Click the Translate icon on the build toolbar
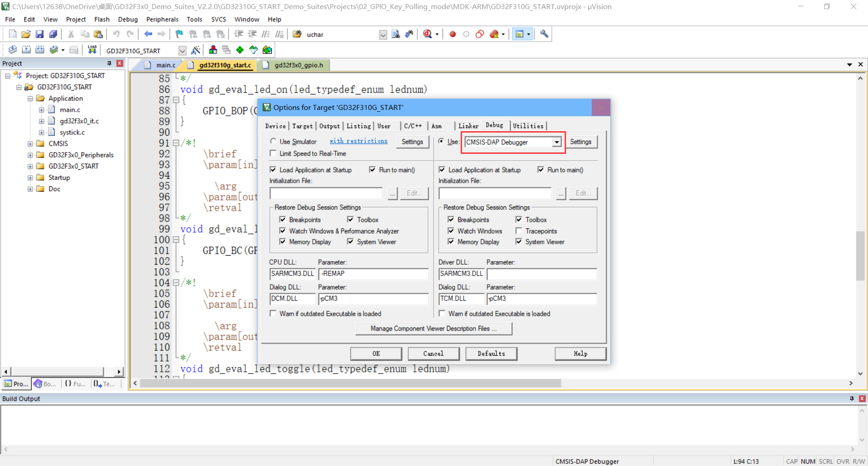Viewport: 868px width, 466px height. (x=13, y=50)
